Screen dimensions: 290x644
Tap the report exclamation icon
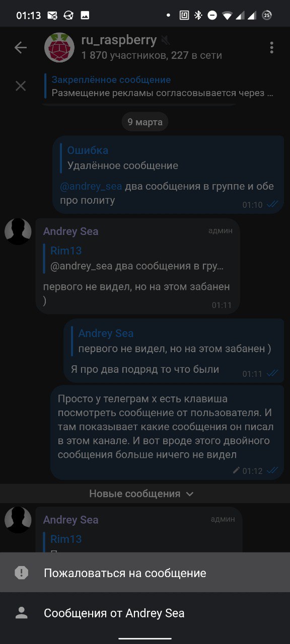point(21,573)
